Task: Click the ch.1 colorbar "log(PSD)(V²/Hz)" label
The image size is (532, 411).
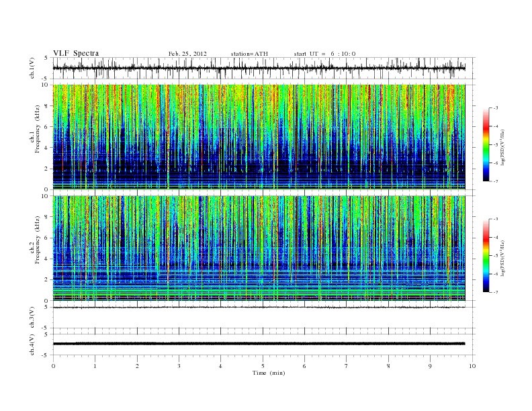Action: (503, 146)
